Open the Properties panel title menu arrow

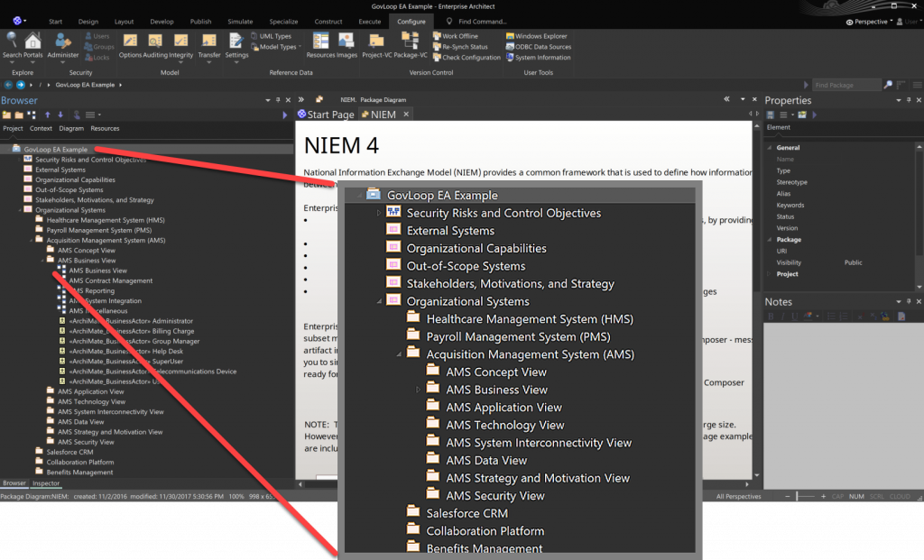click(899, 100)
